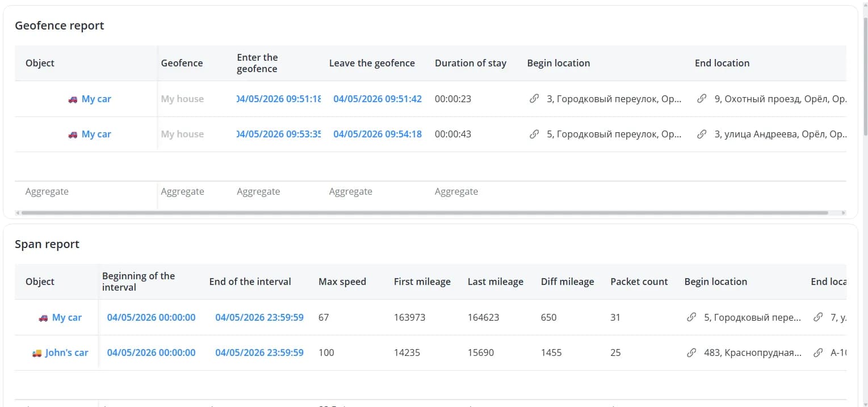Image resolution: width=868 pixels, height=407 pixels.
Task: Click leave time 04/05/2026 09:54:18
Action: click(x=378, y=134)
